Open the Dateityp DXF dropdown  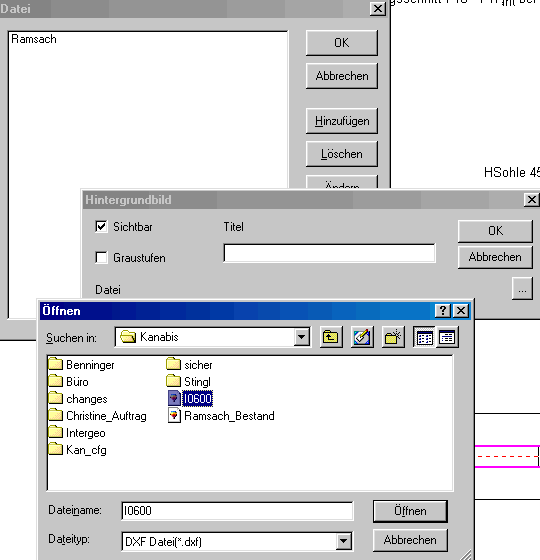click(344, 541)
